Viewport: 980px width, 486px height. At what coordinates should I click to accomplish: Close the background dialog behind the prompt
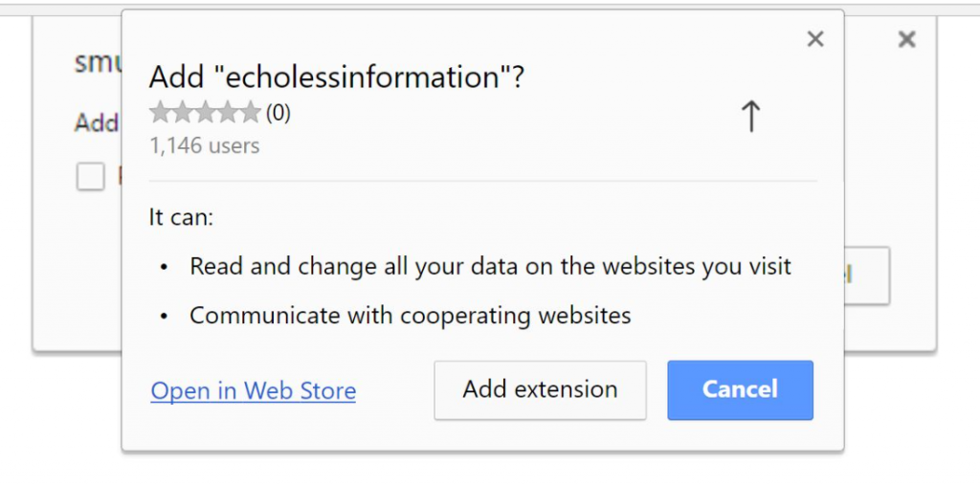[x=907, y=39]
